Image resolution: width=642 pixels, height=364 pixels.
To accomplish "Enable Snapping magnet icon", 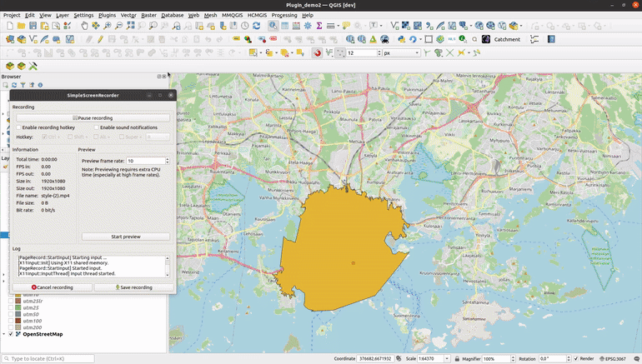I will (x=317, y=52).
